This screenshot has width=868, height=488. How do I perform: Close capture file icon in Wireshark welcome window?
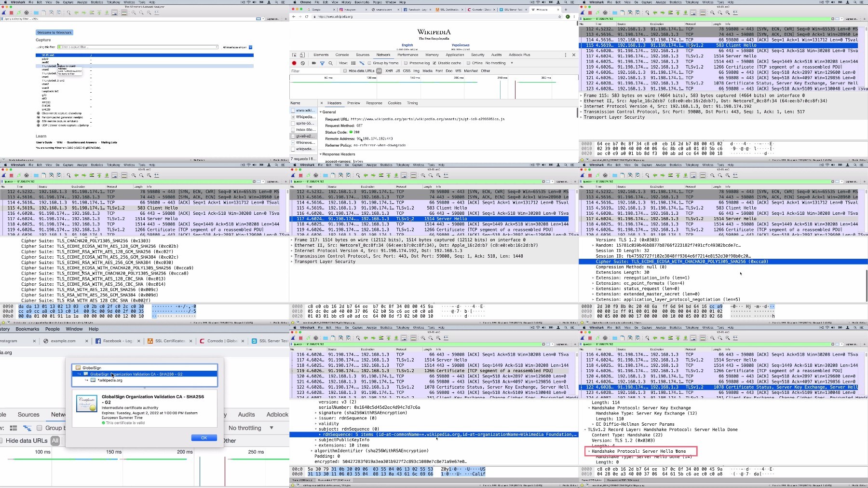[x=51, y=13]
